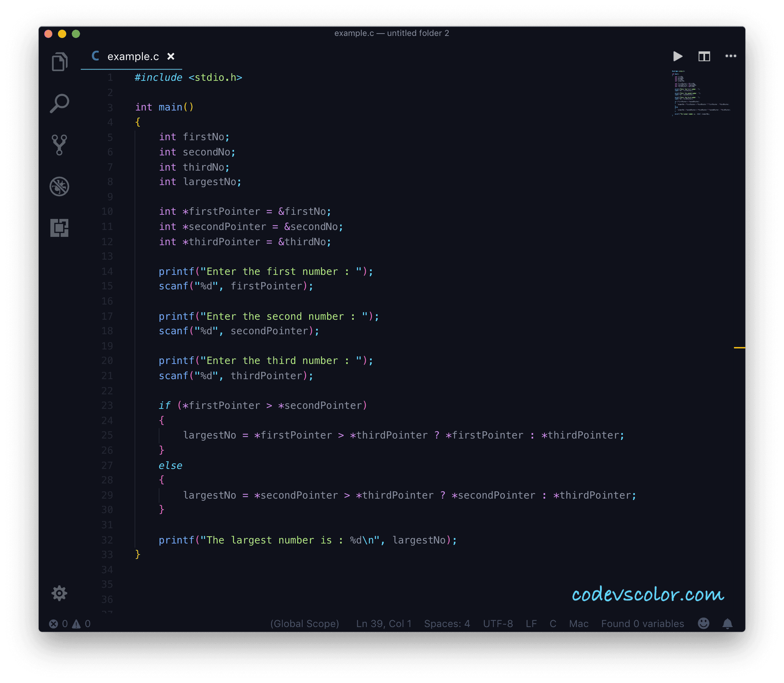784x683 pixels.
Task: Split the editor to the right
Action: [704, 56]
